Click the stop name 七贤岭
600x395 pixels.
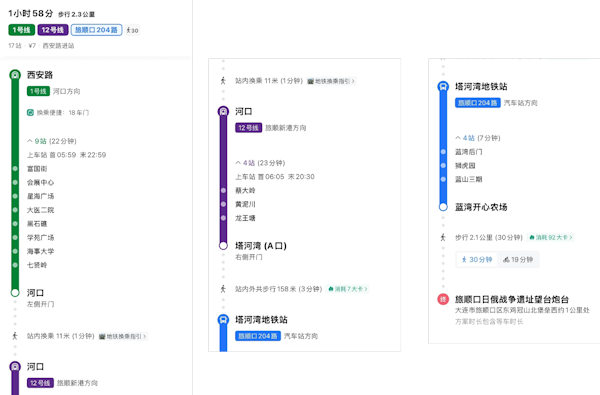click(x=37, y=265)
